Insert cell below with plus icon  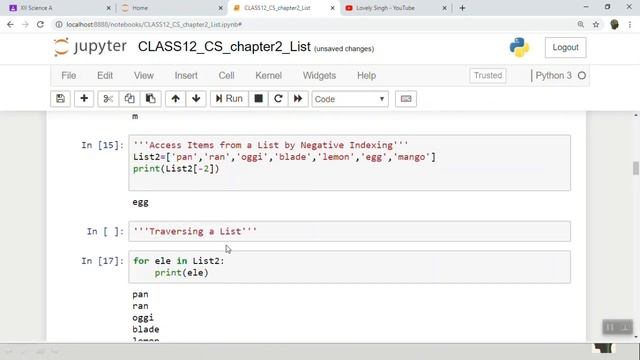(84, 99)
